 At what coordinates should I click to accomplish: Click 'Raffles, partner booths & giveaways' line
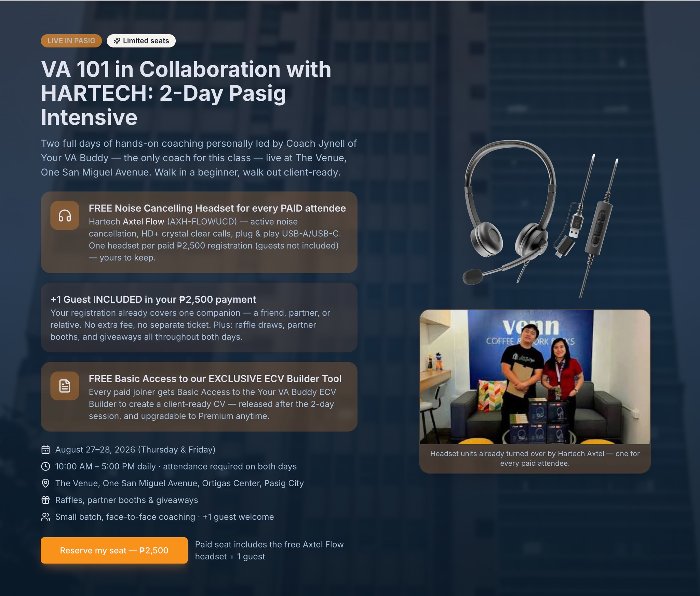126,500
